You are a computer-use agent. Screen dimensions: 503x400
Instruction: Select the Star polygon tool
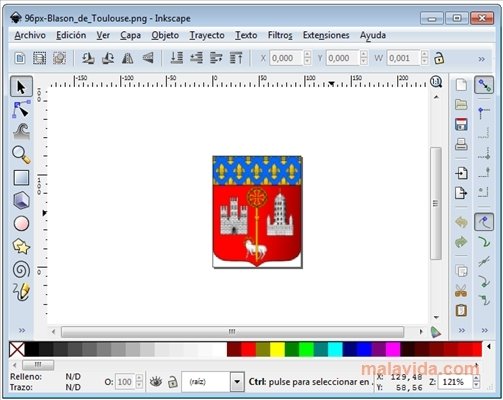click(x=21, y=247)
